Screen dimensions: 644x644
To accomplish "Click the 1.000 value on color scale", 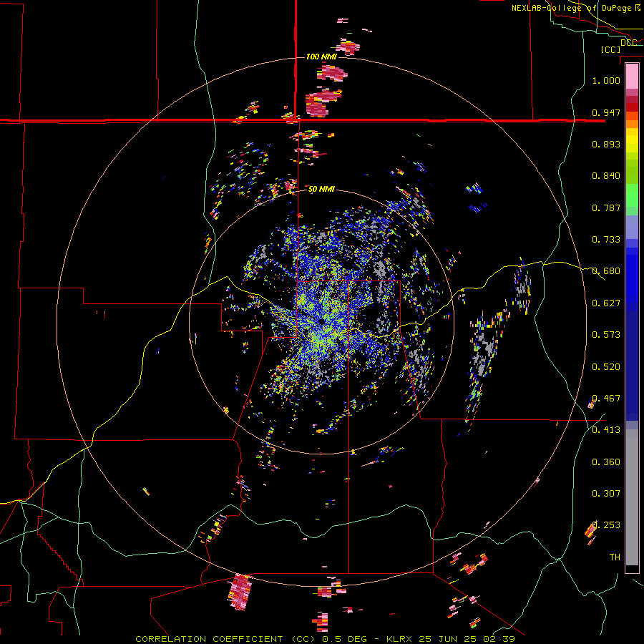I will [x=606, y=80].
